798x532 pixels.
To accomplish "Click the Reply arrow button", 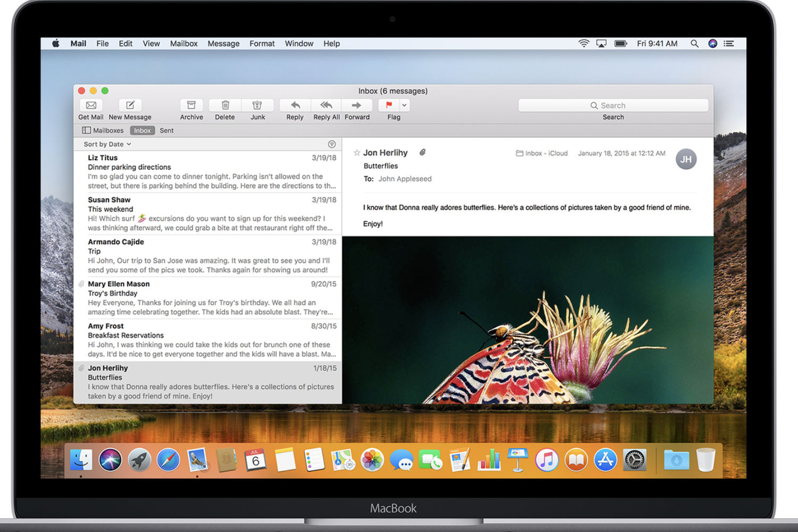I will click(295, 105).
